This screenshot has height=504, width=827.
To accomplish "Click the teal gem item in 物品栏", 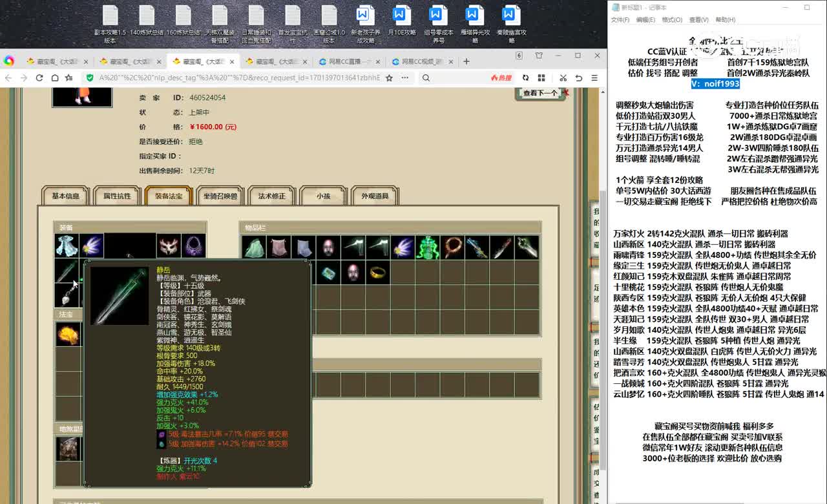I will tap(328, 272).
